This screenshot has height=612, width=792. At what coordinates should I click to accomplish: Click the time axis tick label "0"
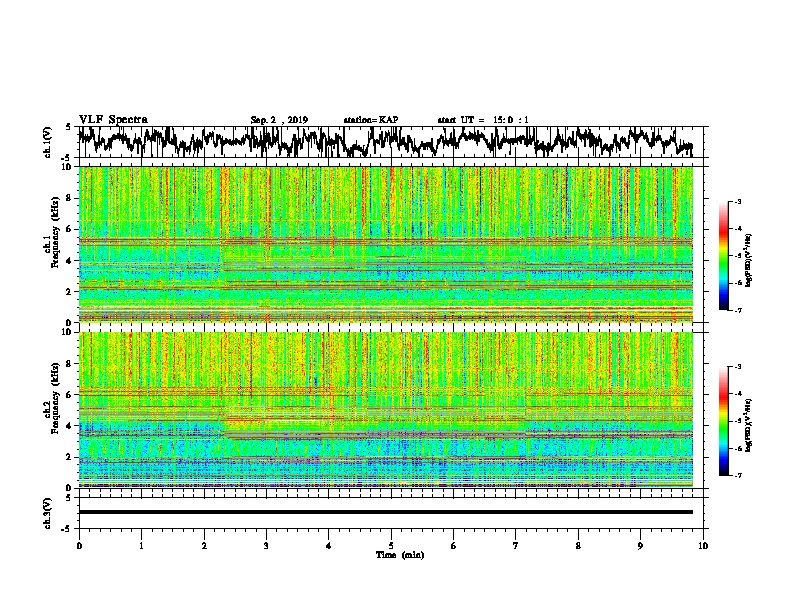[x=79, y=546]
